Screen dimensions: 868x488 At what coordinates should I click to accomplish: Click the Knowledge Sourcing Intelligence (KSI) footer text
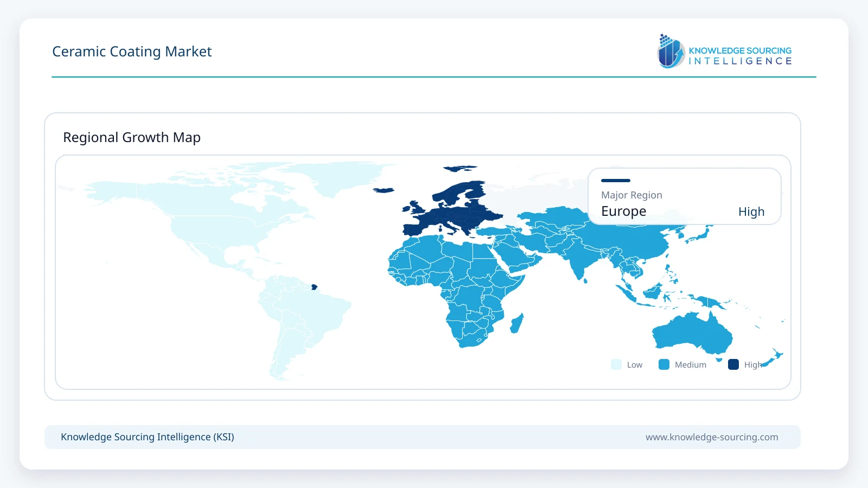coord(148,437)
